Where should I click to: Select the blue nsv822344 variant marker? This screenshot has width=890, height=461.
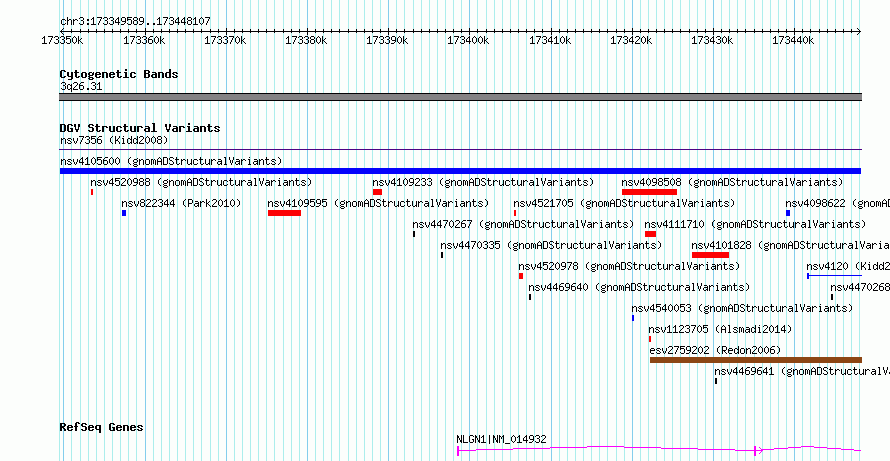pos(124,213)
